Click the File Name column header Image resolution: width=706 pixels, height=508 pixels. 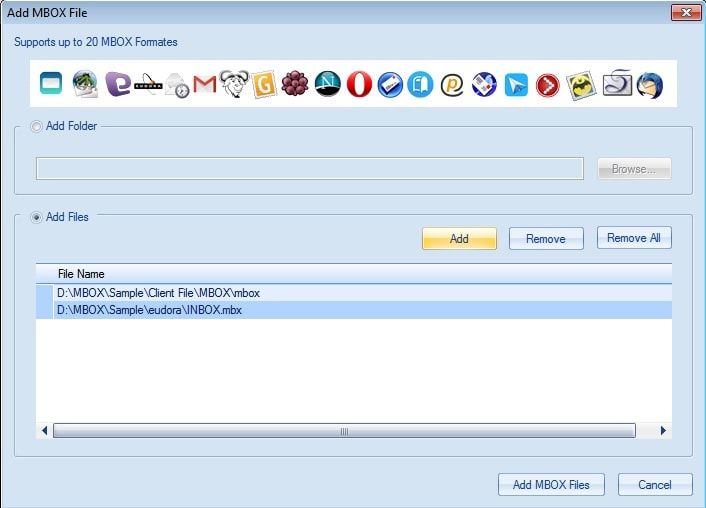[x=354, y=274]
